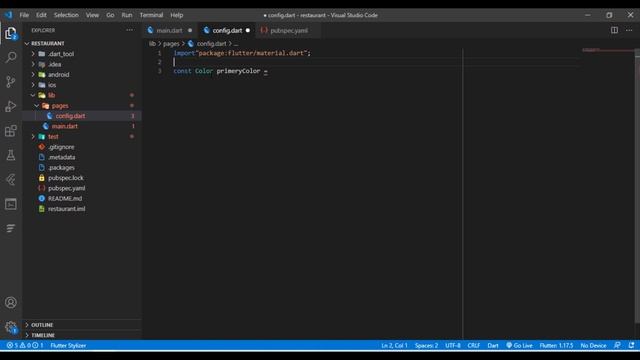
Task: Open the Testing flask view
Action: click(11, 155)
